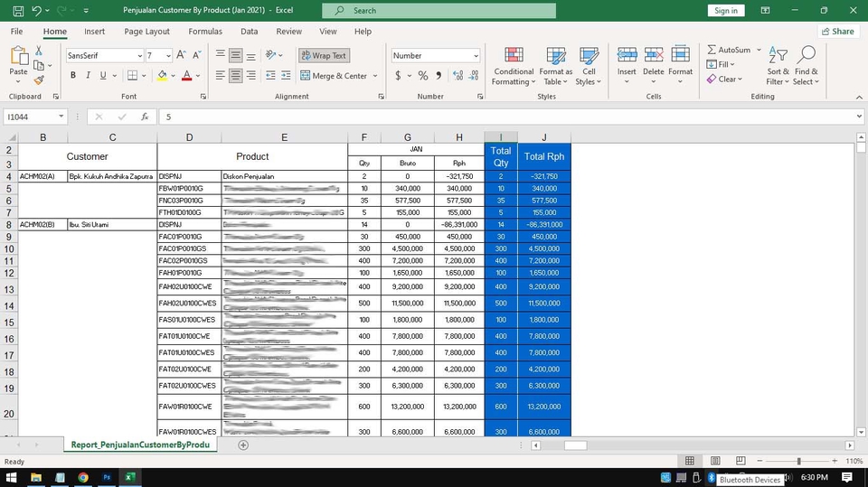Expand the AutoSum dropdown arrow
This screenshot has width=868, height=487.
(x=759, y=50)
